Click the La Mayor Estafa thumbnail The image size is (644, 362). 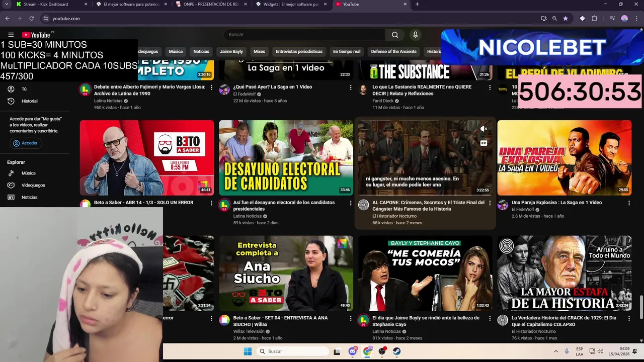click(x=564, y=273)
